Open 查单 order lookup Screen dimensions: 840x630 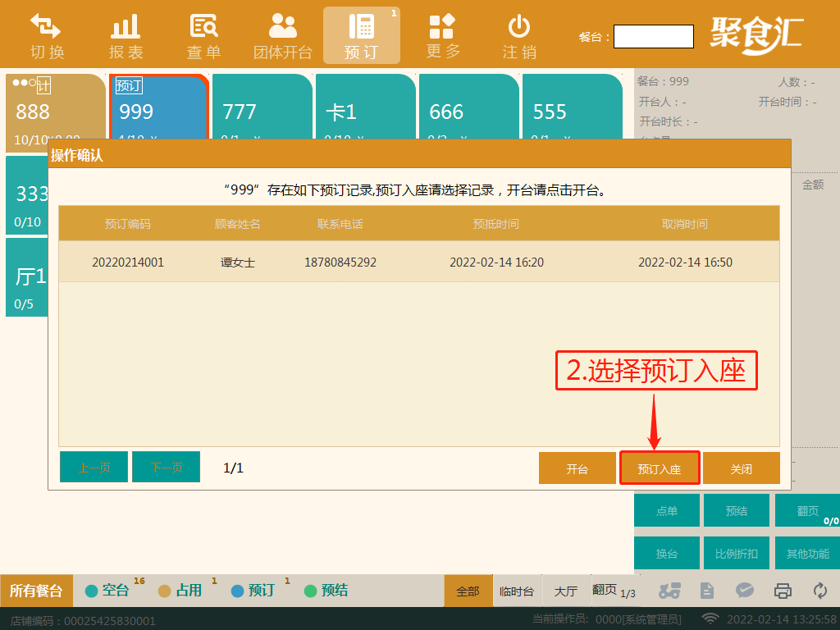pos(203,35)
